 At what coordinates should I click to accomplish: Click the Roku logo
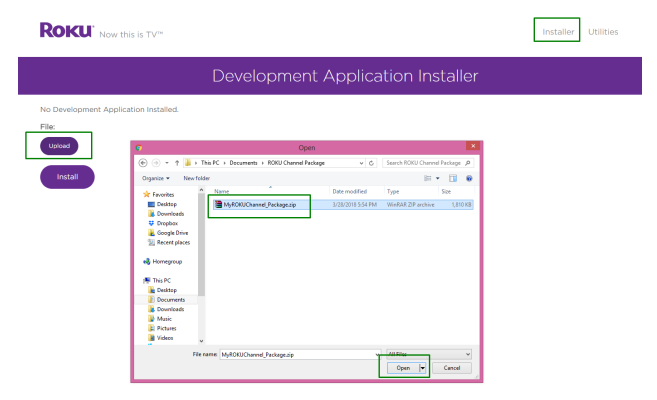pyautogui.click(x=67, y=30)
